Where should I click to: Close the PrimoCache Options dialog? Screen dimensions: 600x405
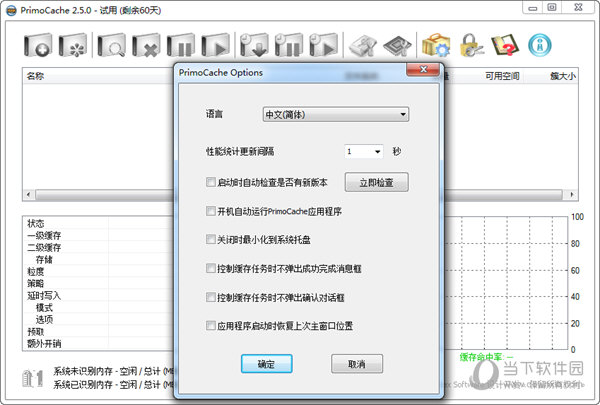423,69
